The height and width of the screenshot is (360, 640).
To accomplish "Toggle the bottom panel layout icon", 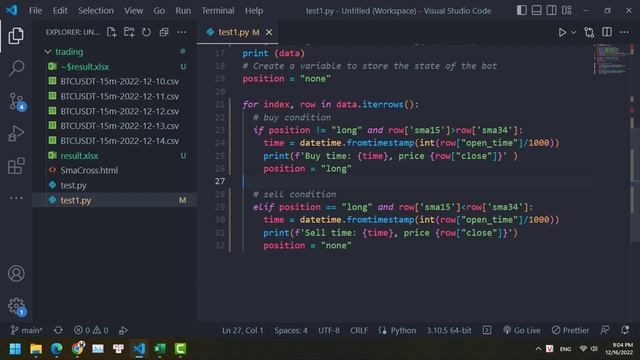I will pyautogui.click(x=536, y=10).
